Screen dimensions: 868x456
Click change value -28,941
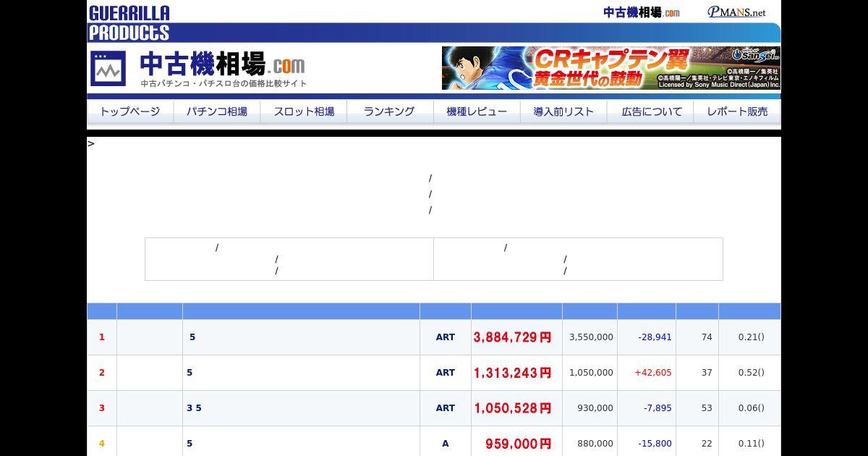click(x=655, y=337)
